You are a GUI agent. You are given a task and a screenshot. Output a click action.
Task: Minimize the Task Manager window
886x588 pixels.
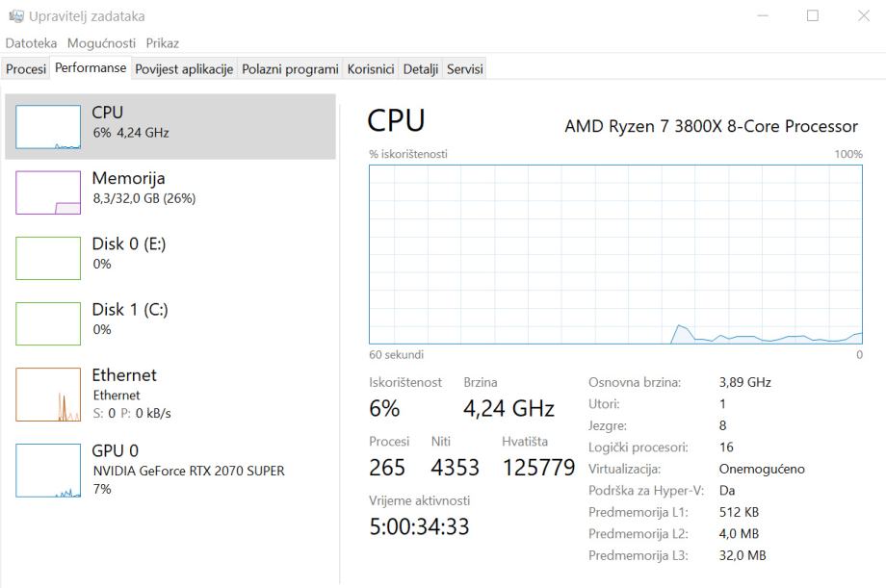tap(764, 15)
